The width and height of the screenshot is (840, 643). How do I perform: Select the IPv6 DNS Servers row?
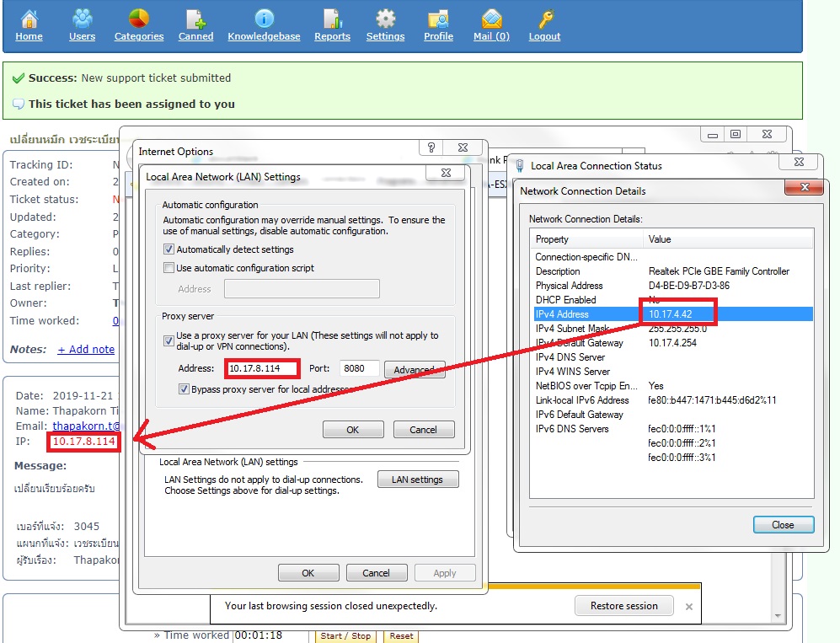click(672, 429)
